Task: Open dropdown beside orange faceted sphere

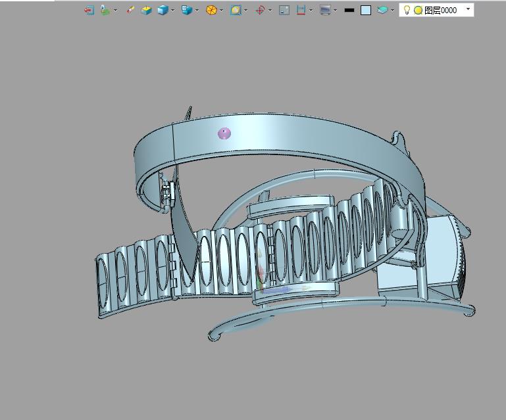Action: [x=221, y=11]
